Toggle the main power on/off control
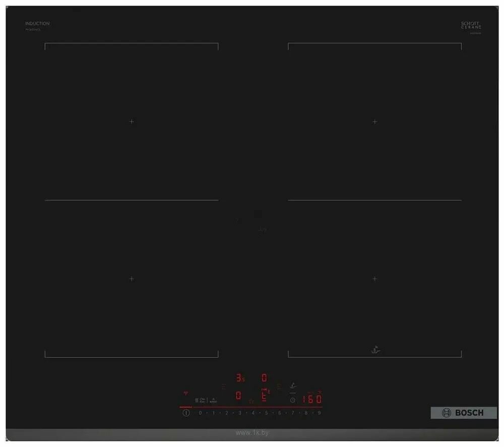Image resolution: width=504 pixels, height=447 pixels. (186, 412)
